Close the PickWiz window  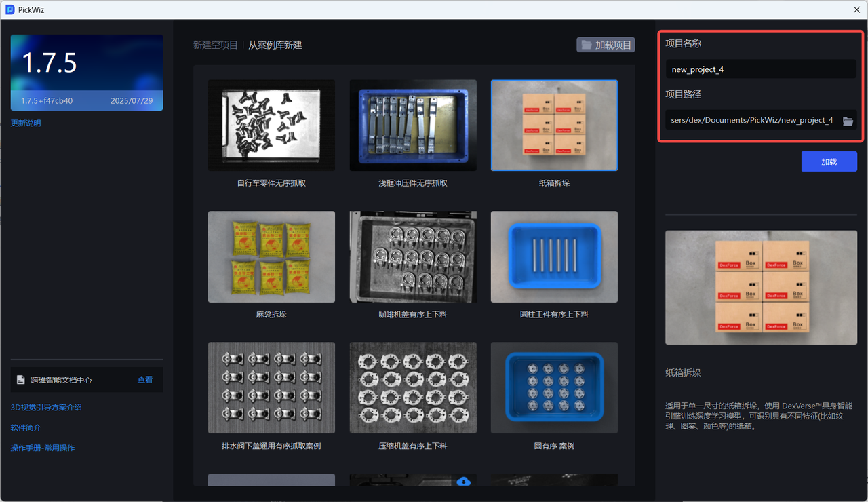tap(856, 9)
